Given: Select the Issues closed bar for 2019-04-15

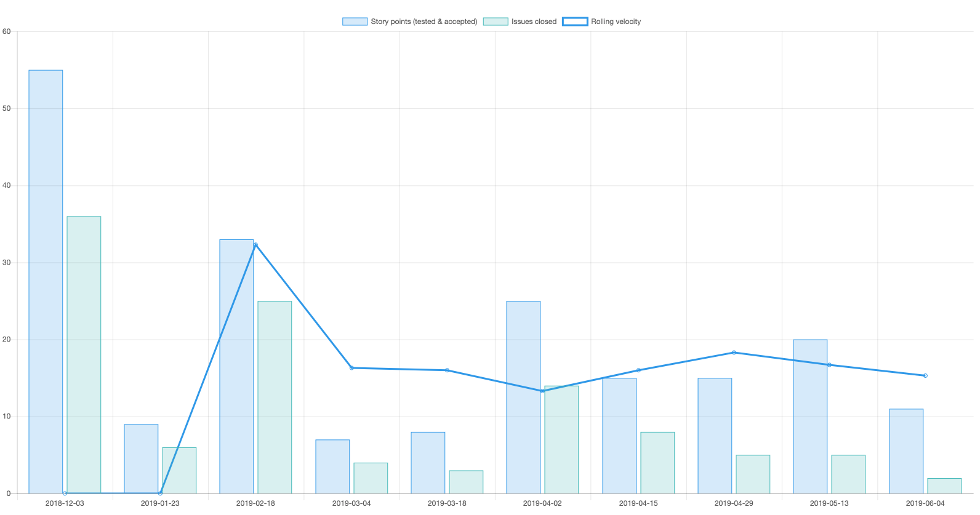Looking at the screenshot, I should click(657, 463).
